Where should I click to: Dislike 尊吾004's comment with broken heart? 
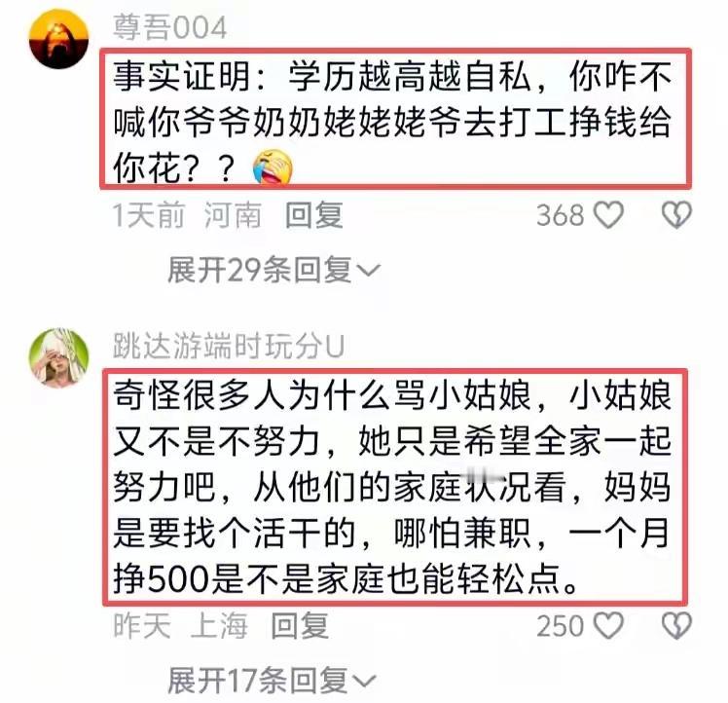coord(676,214)
